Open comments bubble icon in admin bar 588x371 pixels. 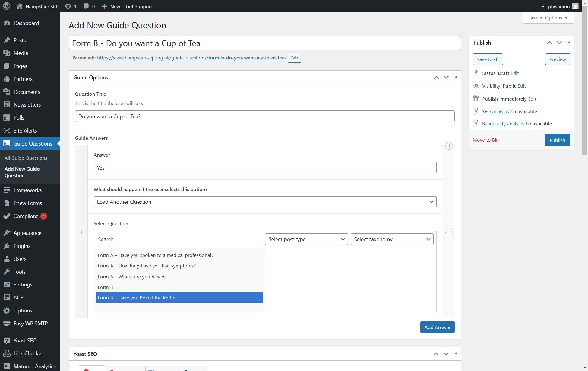point(86,6)
